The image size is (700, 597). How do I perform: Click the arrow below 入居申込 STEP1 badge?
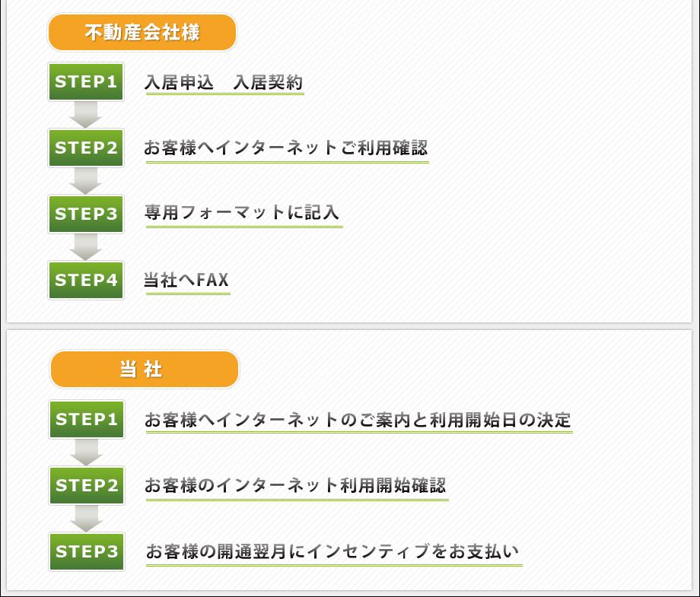(x=86, y=115)
